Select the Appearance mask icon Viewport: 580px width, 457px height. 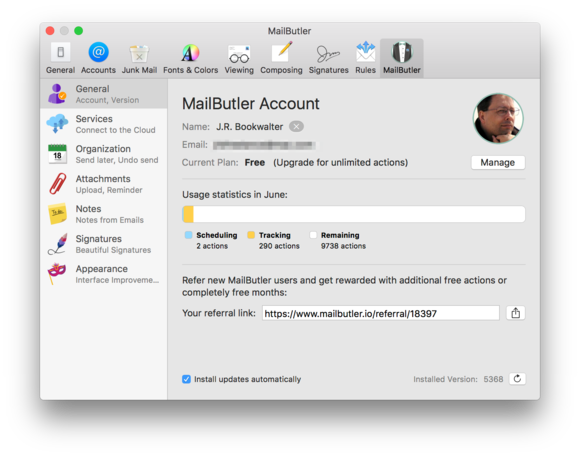[57, 273]
